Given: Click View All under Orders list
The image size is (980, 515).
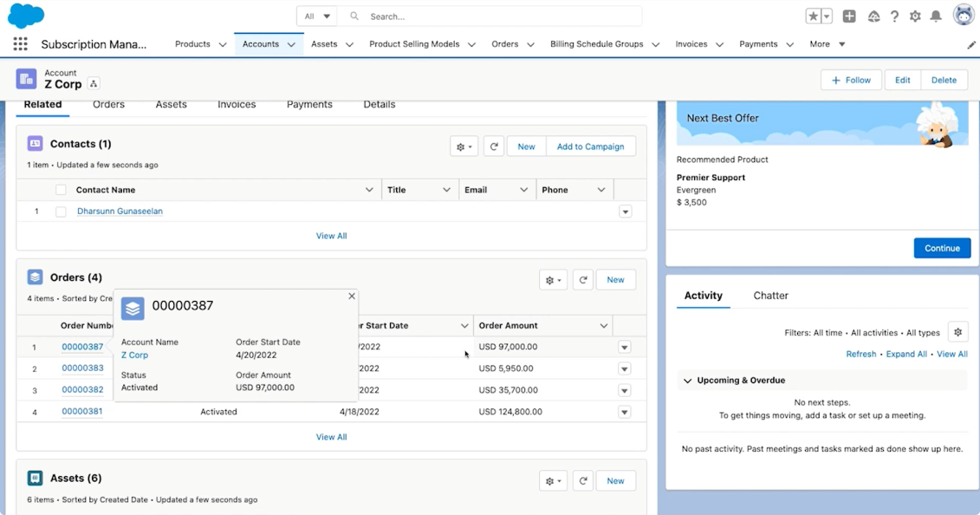Looking at the screenshot, I should click(331, 438).
